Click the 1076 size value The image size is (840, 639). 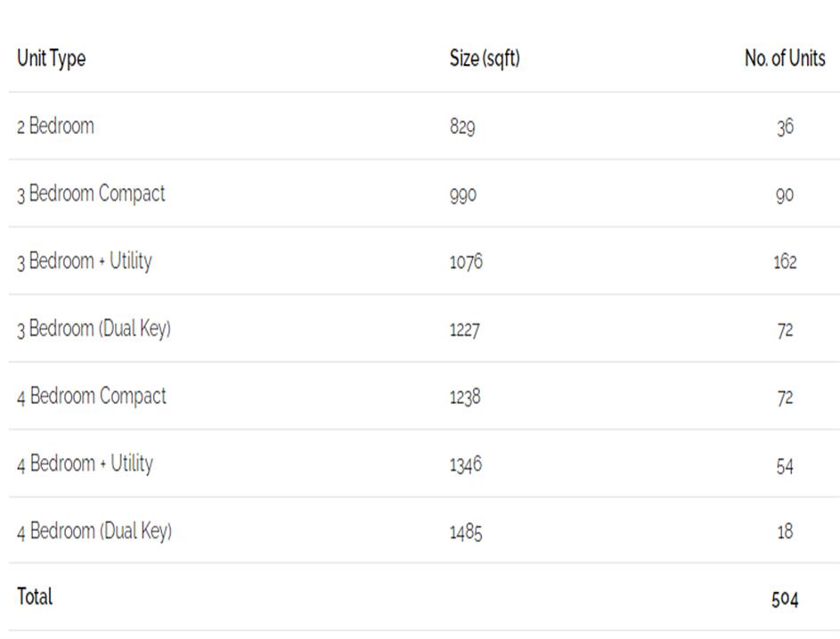[x=467, y=263]
